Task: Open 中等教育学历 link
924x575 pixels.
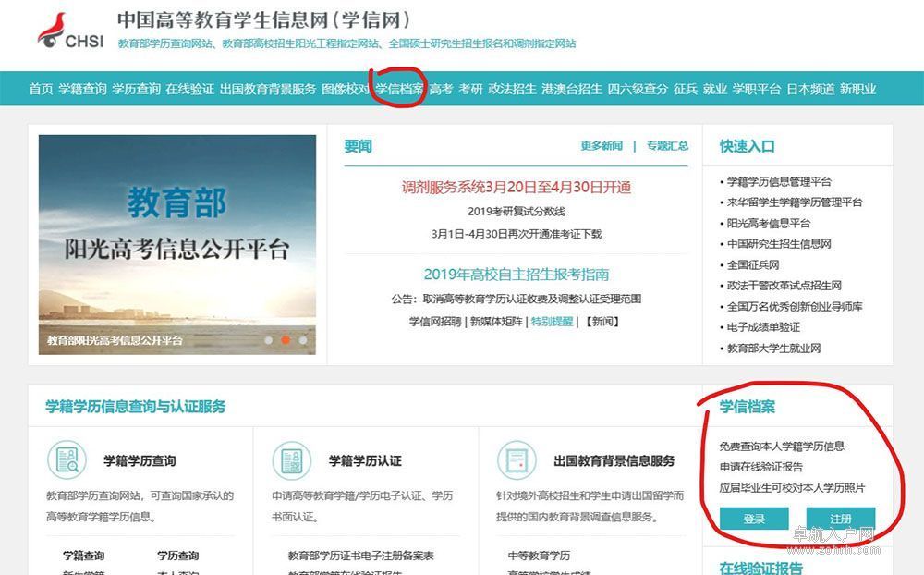Action: (x=540, y=556)
